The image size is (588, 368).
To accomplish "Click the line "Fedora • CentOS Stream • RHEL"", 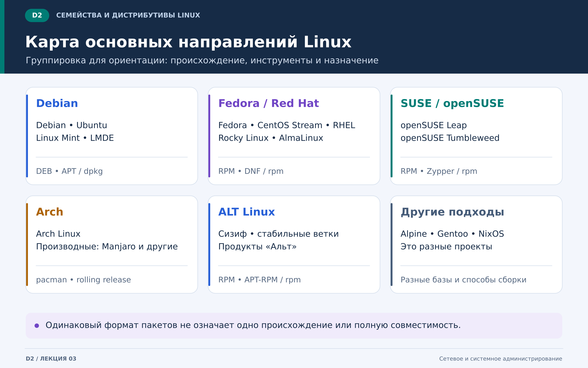I will (287, 125).
